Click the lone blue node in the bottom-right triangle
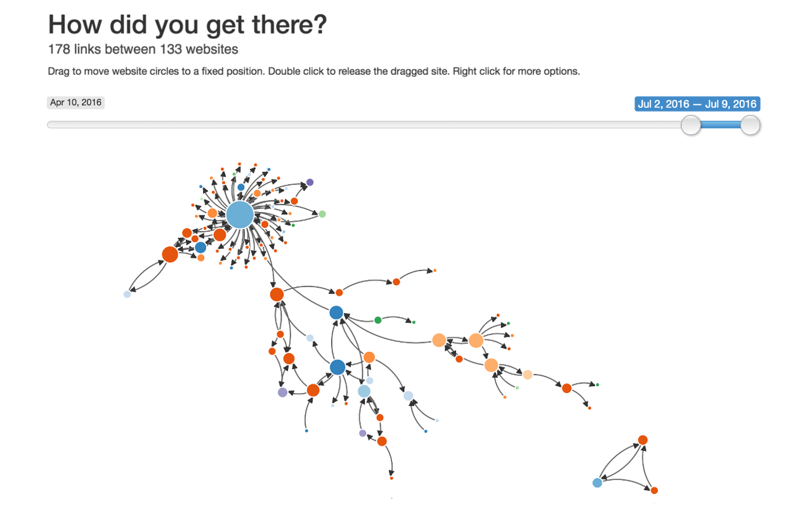The height and width of the screenshot is (508, 812). [x=597, y=483]
